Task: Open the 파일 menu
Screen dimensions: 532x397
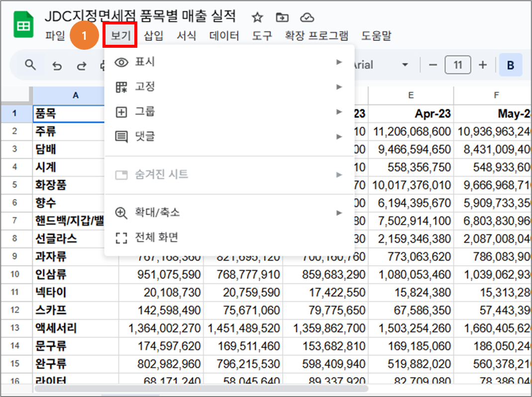Action: tap(55, 35)
